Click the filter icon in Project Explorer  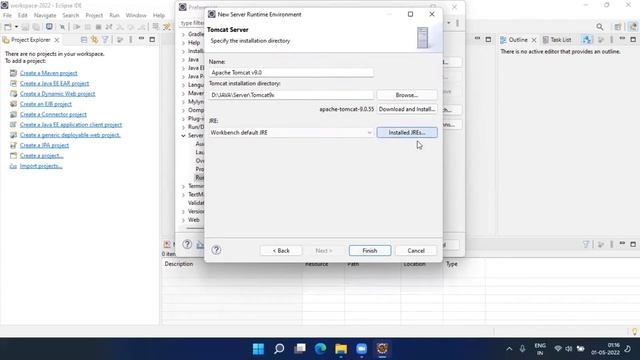click(x=105, y=40)
